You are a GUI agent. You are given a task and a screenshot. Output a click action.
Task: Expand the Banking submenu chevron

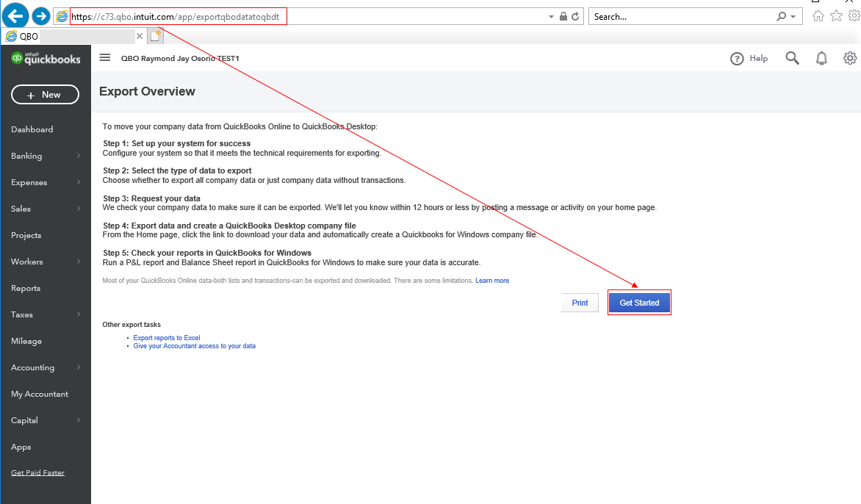tap(79, 156)
